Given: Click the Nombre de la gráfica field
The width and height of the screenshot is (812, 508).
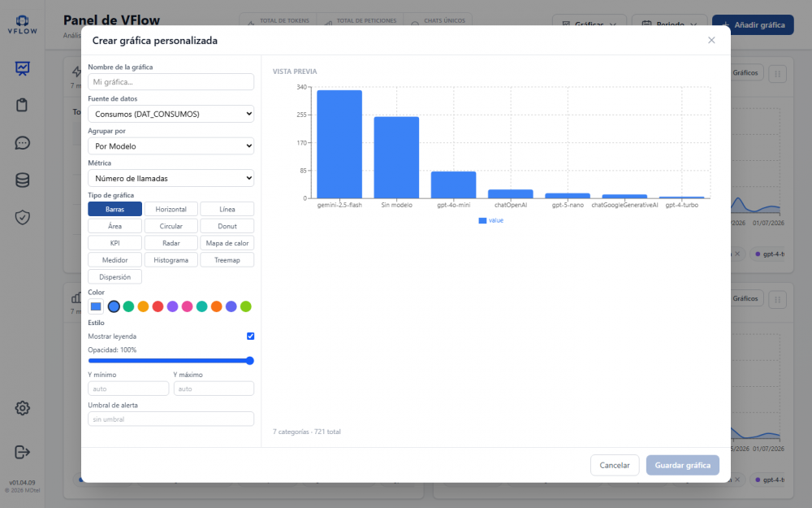Looking at the screenshot, I should (171, 82).
